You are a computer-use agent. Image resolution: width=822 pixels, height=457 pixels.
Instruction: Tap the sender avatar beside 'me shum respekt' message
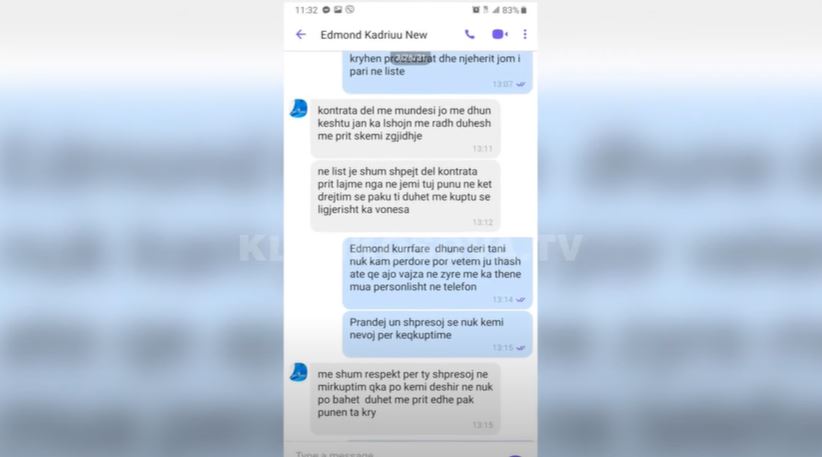point(299,372)
